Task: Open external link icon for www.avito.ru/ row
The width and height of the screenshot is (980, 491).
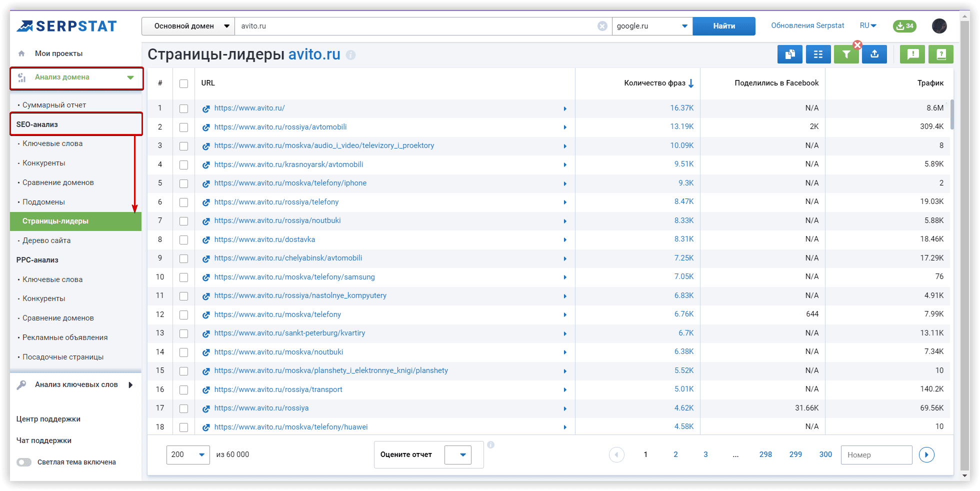Action: click(x=206, y=108)
